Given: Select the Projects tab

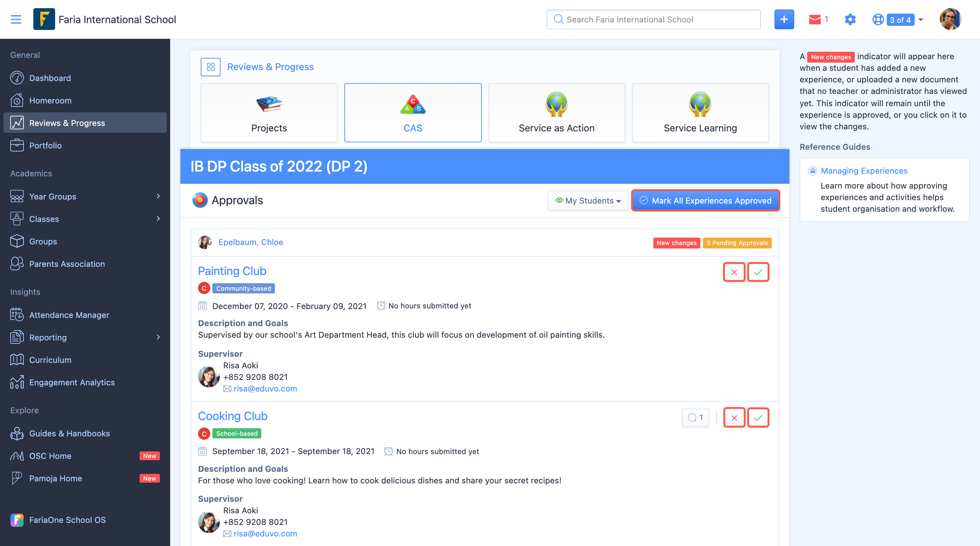Looking at the screenshot, I should (x=269, y=113).
